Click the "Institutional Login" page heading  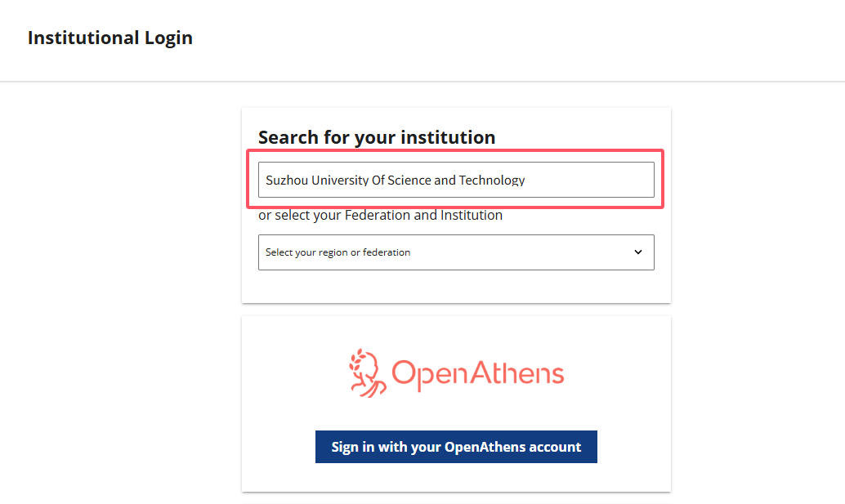pos(110,38)
